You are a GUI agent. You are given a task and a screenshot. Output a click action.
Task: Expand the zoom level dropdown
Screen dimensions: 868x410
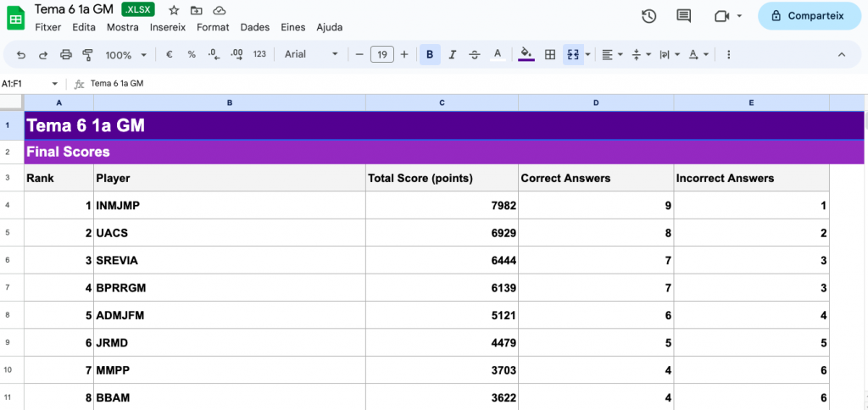(x=125, y=54)
